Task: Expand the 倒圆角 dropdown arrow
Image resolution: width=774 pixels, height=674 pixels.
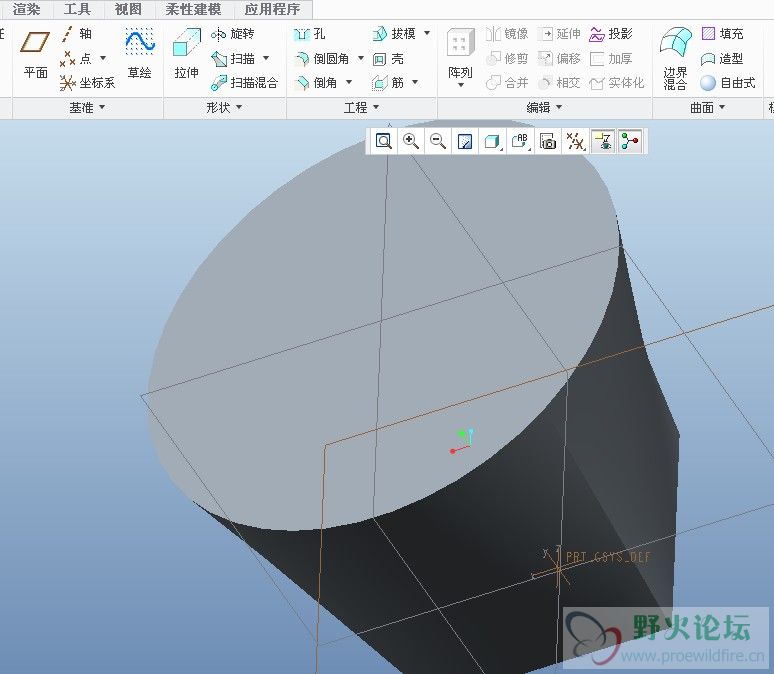Action: (x=361, y=58)
